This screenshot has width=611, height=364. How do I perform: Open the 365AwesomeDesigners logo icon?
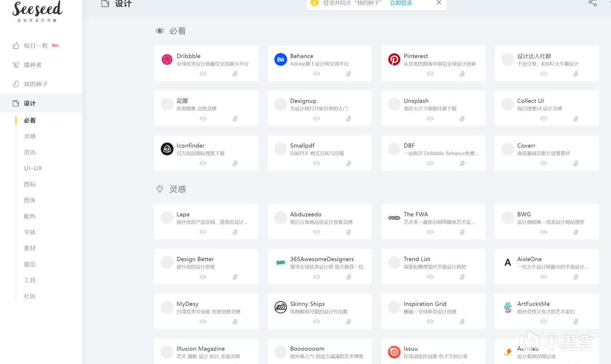pyautogui.click(x=281, y=263)
